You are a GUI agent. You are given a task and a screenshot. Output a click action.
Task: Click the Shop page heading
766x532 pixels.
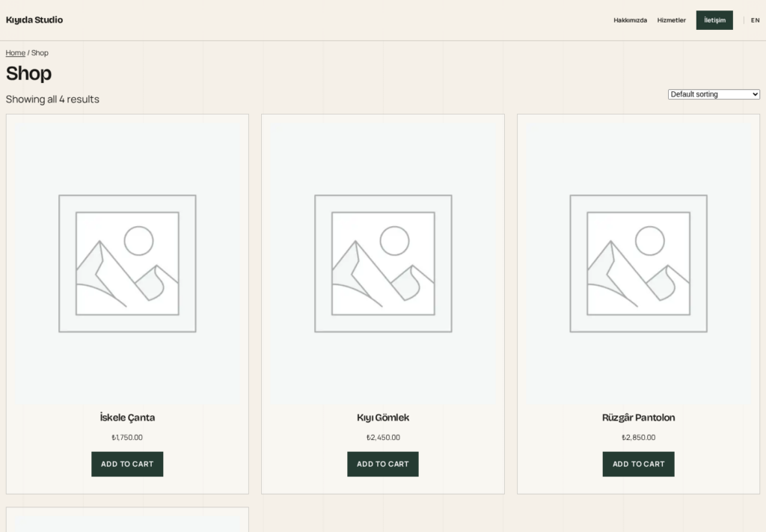[x=29, y=73]
